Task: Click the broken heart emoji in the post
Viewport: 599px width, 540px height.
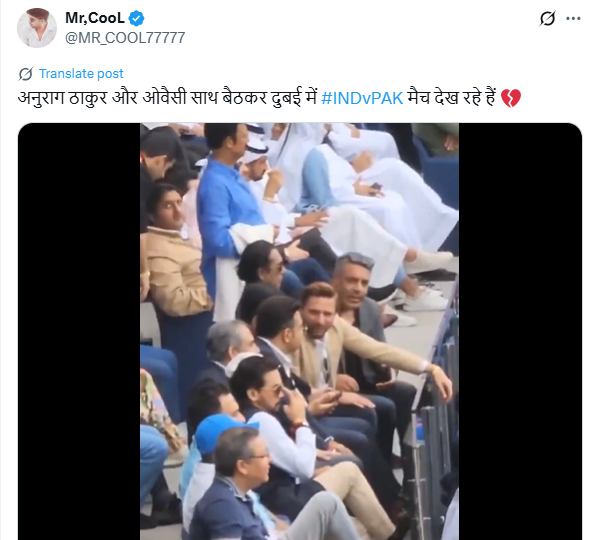Action: 511,98
